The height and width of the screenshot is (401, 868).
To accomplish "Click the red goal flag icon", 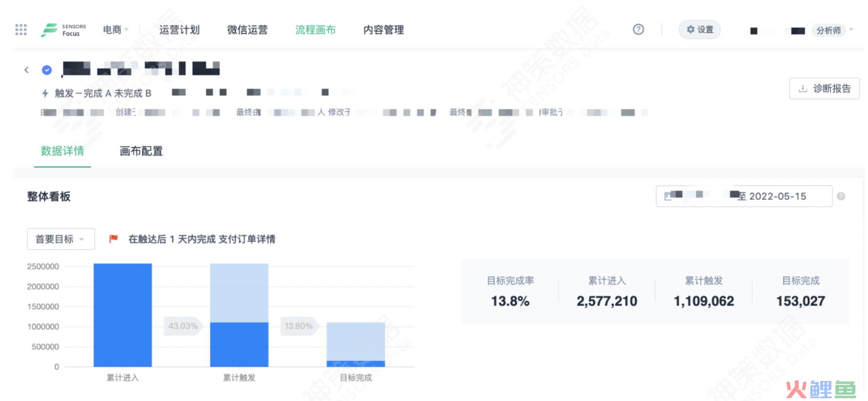I will pyautogui.click(x=113, y=239).
